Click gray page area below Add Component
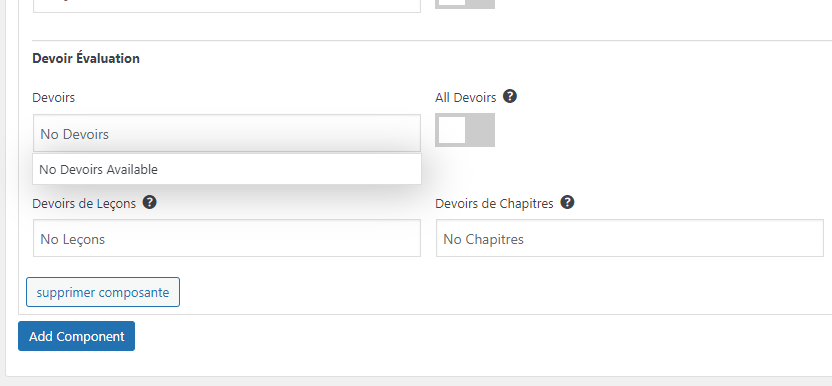Image resolution: width=832 pixels, height=386 pixels. [416, 381]
